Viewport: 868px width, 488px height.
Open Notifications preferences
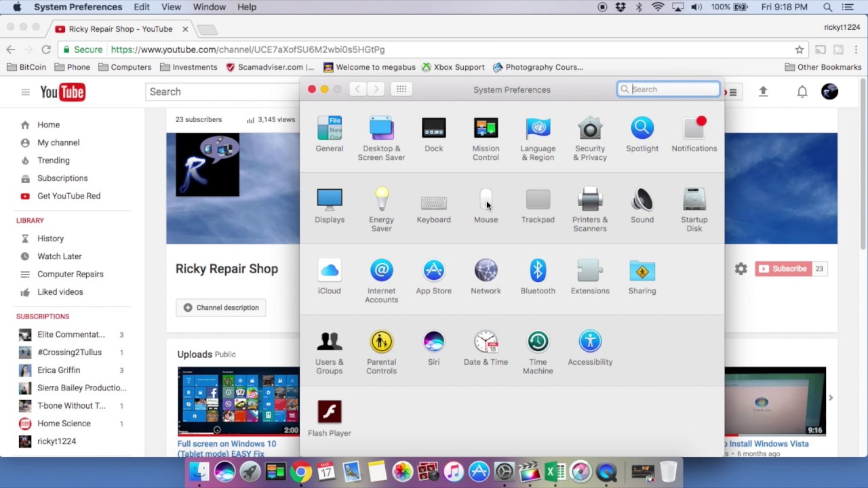coord(694,134)
